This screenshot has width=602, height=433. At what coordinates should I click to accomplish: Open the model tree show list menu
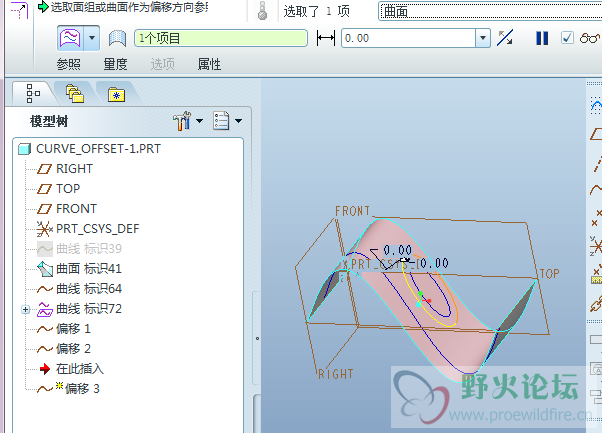pos(227,121)
